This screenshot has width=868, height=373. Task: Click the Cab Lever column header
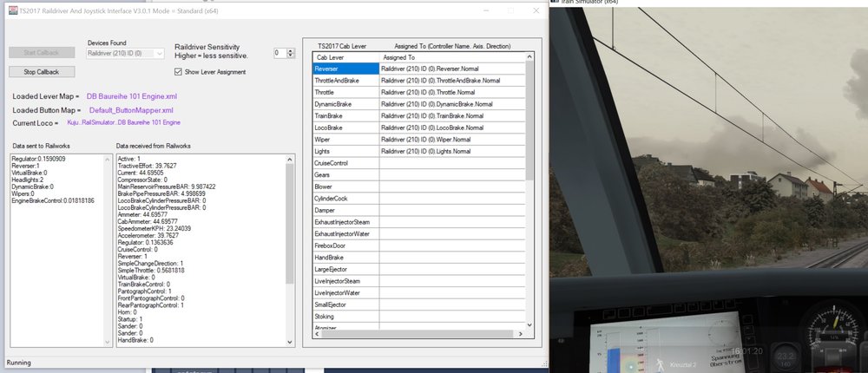click(x=345, y=56)
